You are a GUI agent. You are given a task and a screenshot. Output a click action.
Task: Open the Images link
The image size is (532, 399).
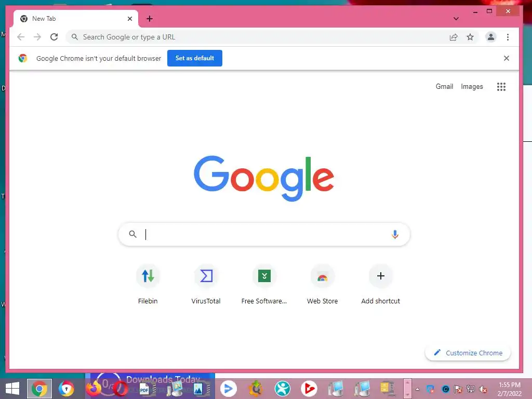tap(472, 87)
